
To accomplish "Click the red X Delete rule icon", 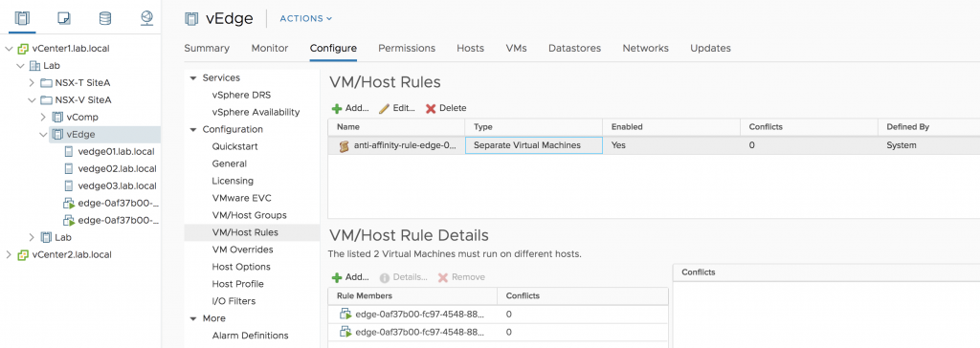I will pyautogui.click(x=431, y=109).
